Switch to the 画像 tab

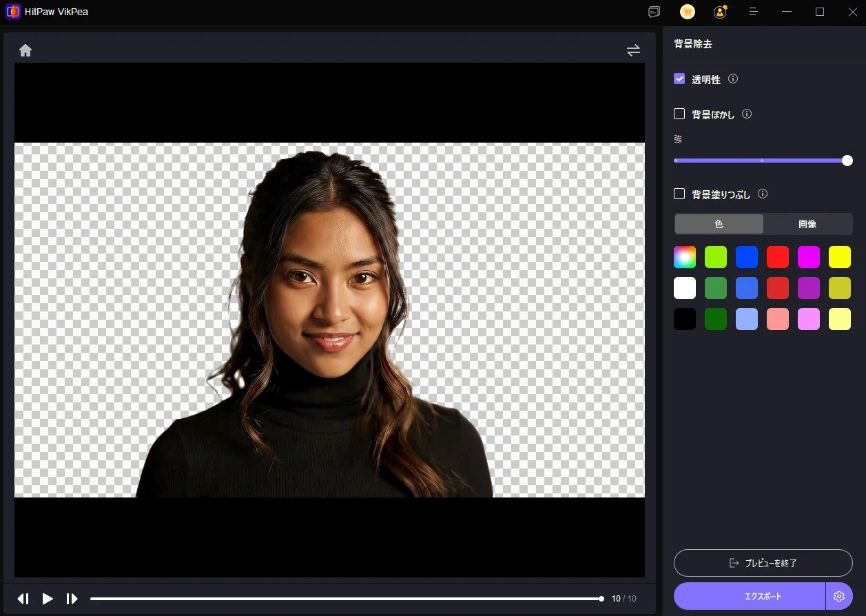(807, 224)
